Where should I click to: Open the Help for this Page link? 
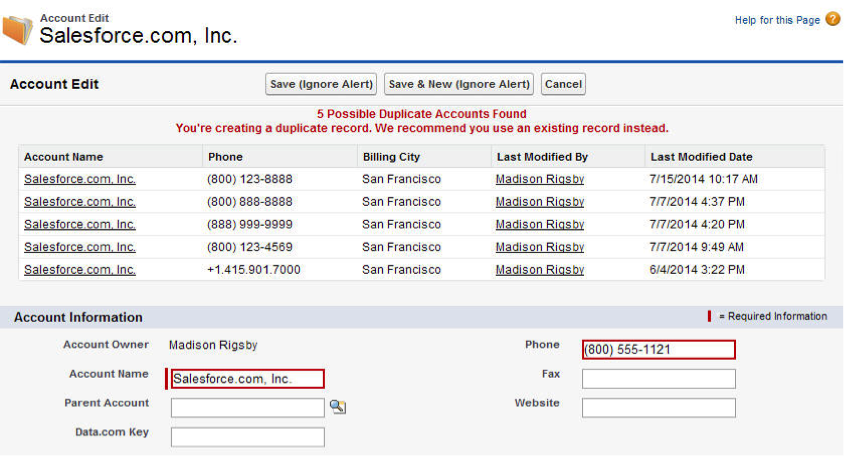point(777,20)
